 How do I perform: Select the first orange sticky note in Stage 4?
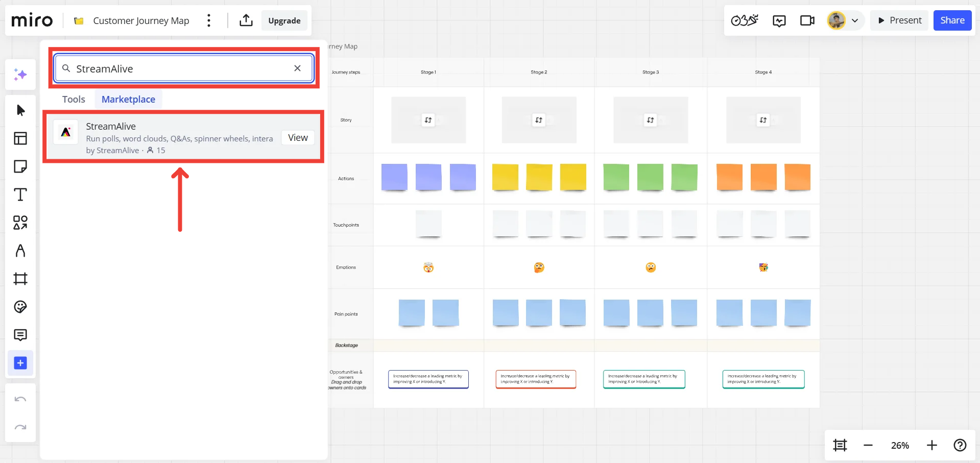pos(729,177)
